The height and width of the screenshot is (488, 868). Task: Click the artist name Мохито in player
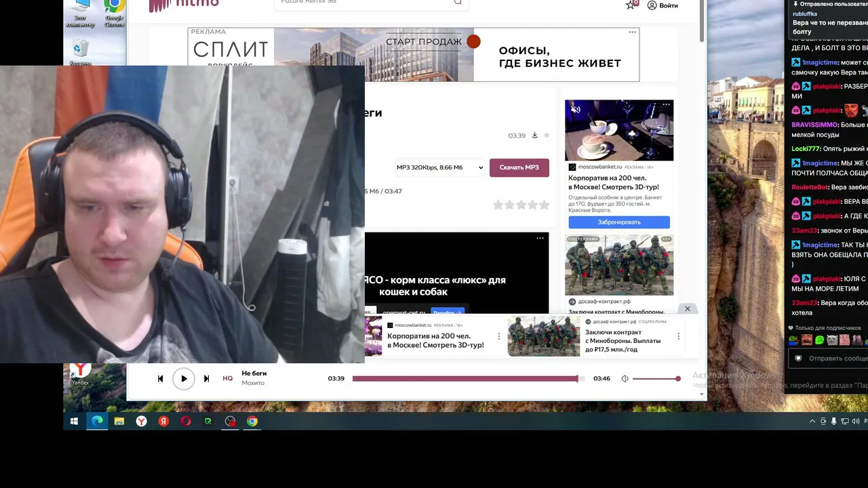click(x=253, y=383)
